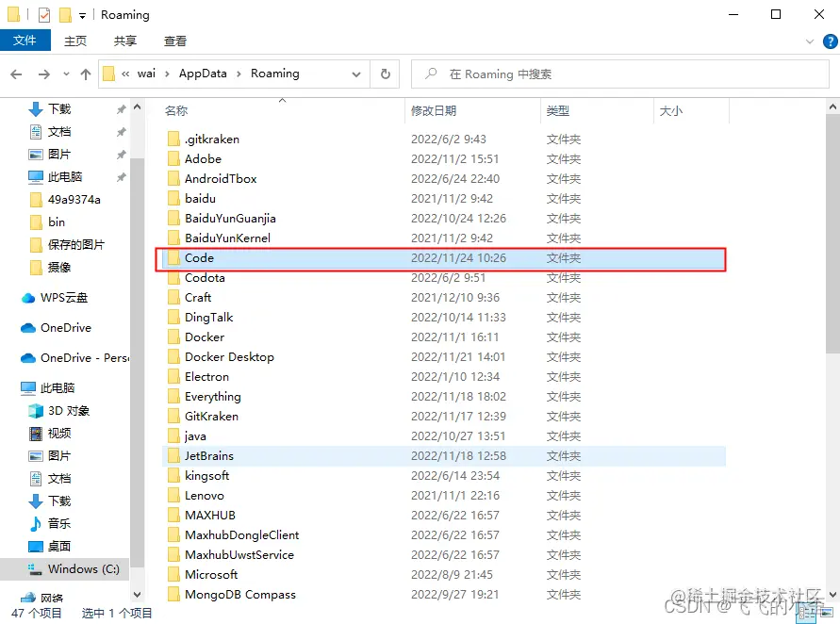Select the baidu folder icon
This screenshot has width=840, height=624.
[173, 199]
